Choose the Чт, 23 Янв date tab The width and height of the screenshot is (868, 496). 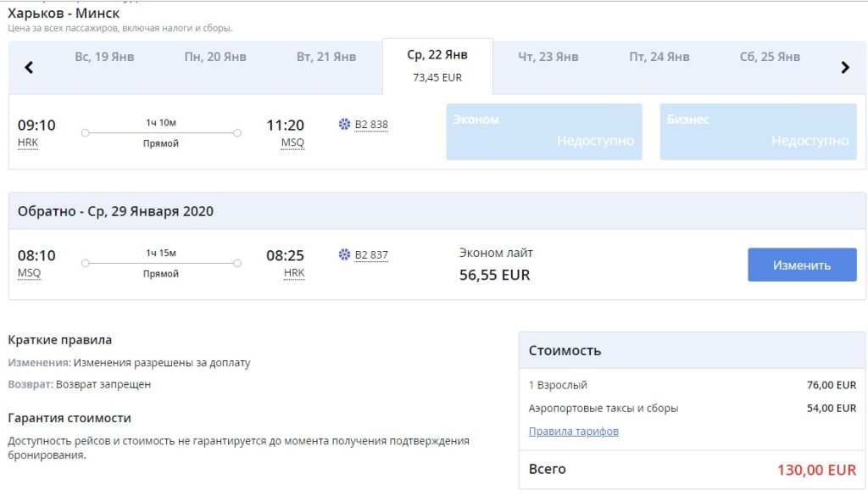click(548, 57)
